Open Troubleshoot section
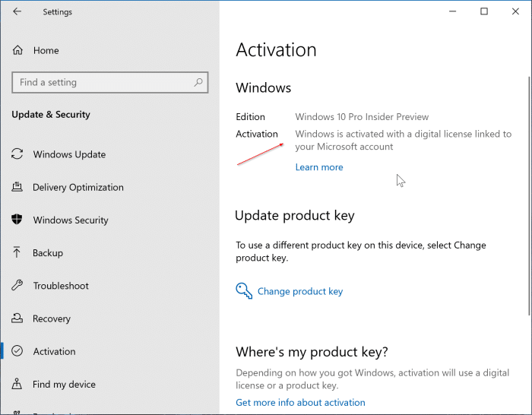This screenshot has height=415, width=532. pyautogui.click(x=61, y=286)
